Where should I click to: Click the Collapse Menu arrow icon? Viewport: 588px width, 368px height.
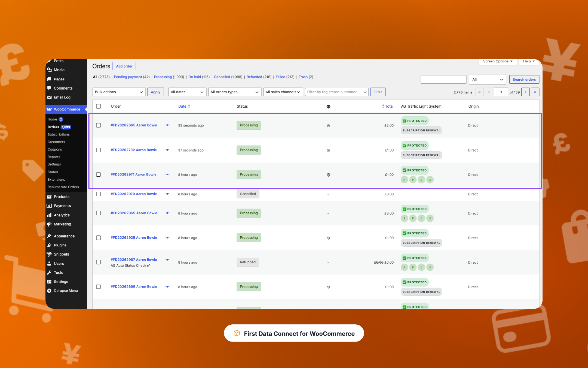point(49,291)
